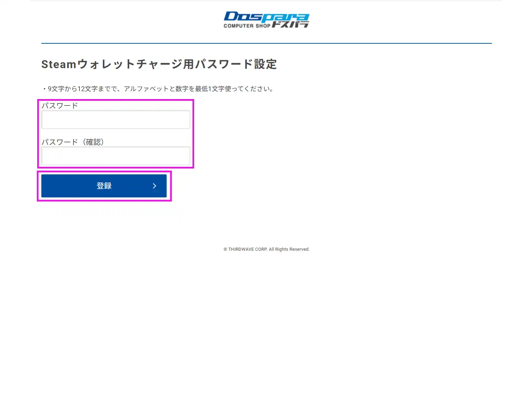
Task: Click the blue divider line under the logo
Action: point(266,43)
